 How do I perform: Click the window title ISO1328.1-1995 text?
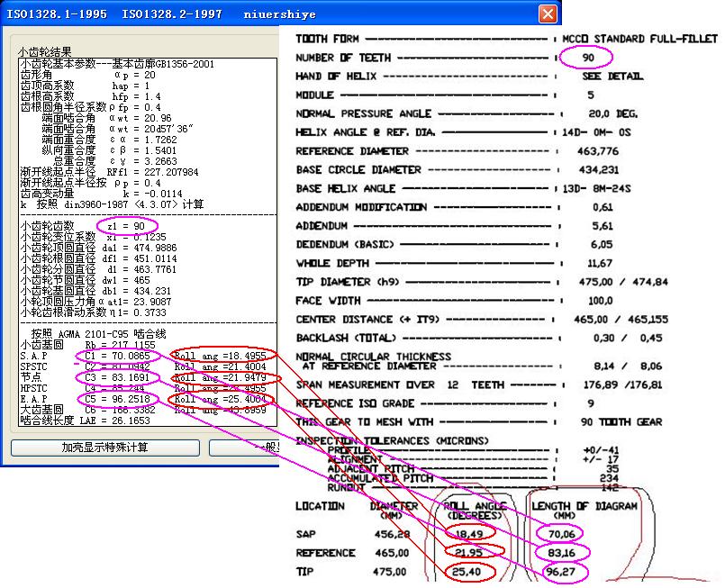(x=57, y=14)
